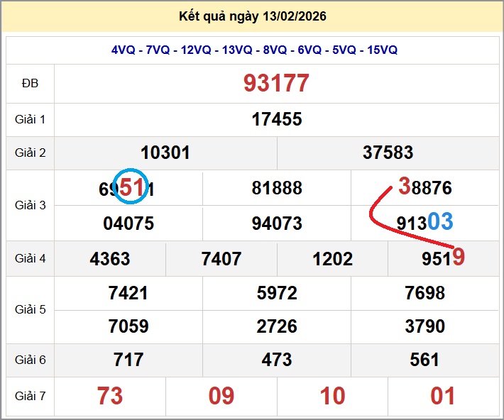Click Giải 2 number 37583
This screenshot has height=420, width=504.
tap(388, 153)
